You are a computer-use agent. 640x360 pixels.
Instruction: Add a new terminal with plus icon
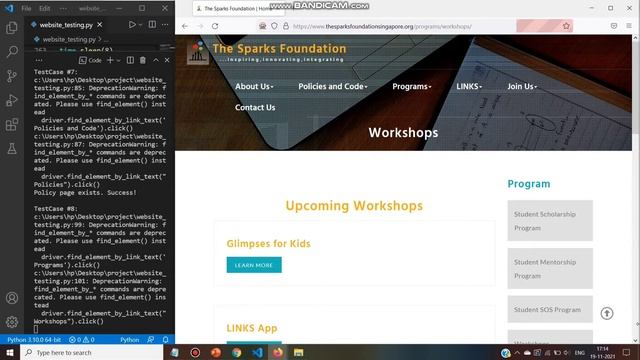(x=110, y=60)
